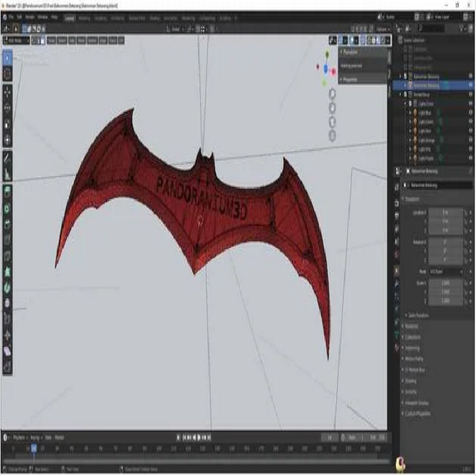Hide Light Orange with its eye icon
476x476 pixels.
click(x=471, y=140)
